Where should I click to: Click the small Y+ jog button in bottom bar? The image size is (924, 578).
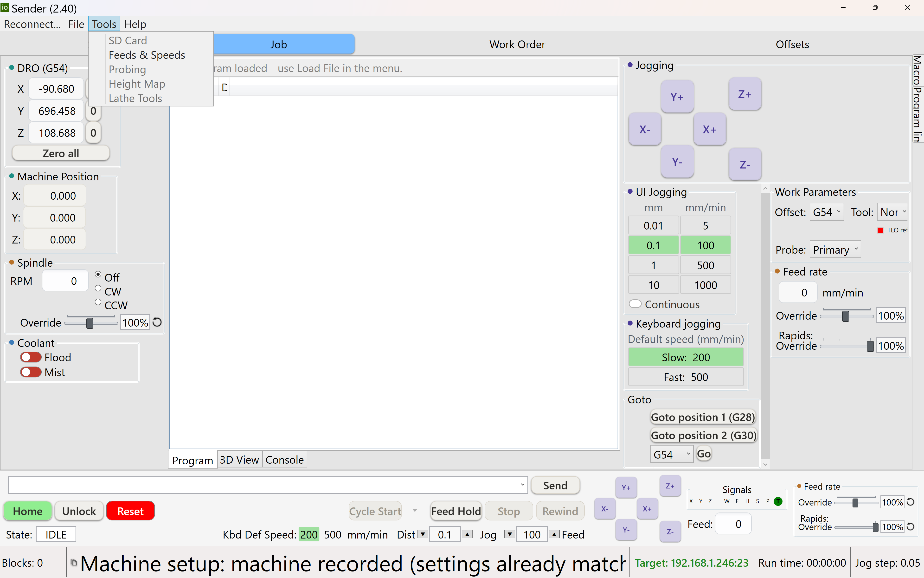(626, 487)
